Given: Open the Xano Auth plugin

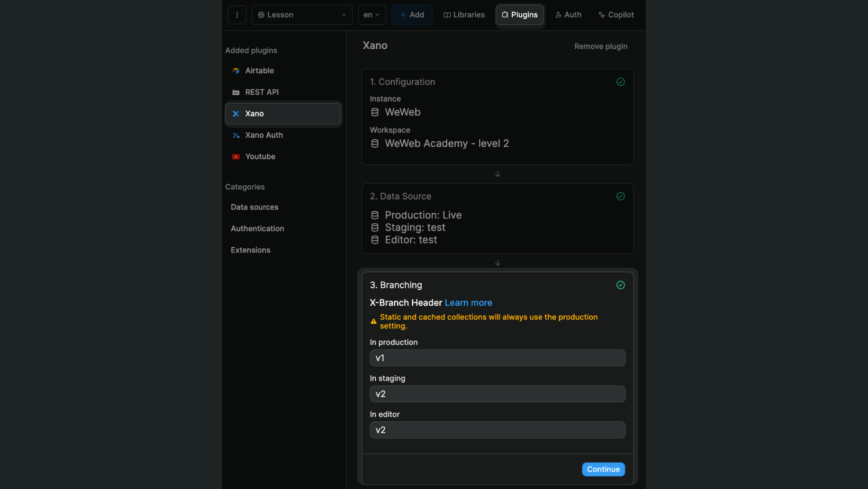Looking at the screenshot, I should click(264, 135).
